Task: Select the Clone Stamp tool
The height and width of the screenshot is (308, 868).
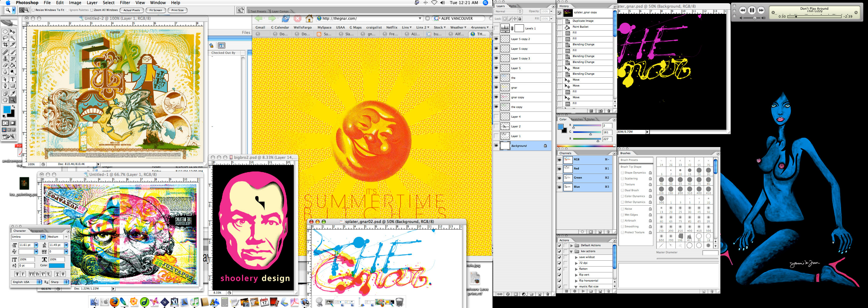Action: (x=5, y=59)
